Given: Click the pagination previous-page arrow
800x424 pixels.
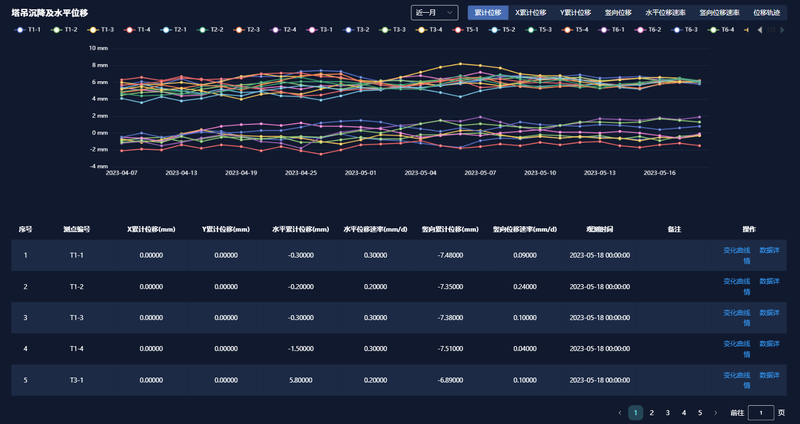Looking at the screenshot, I should [620, 412].
